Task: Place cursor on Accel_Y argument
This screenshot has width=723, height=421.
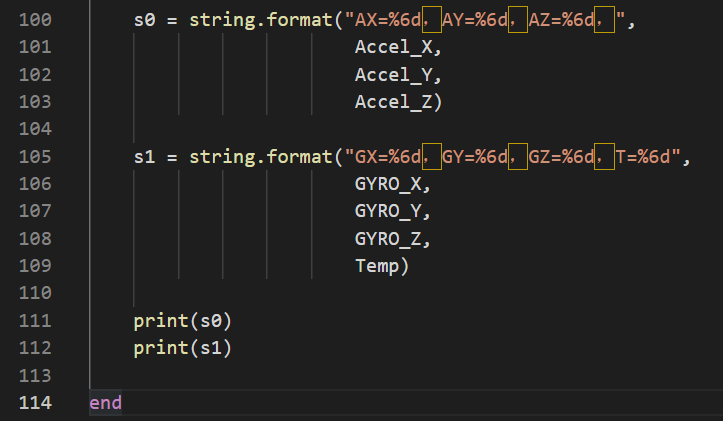Action: pyautogui.click(x=393, y=75)
